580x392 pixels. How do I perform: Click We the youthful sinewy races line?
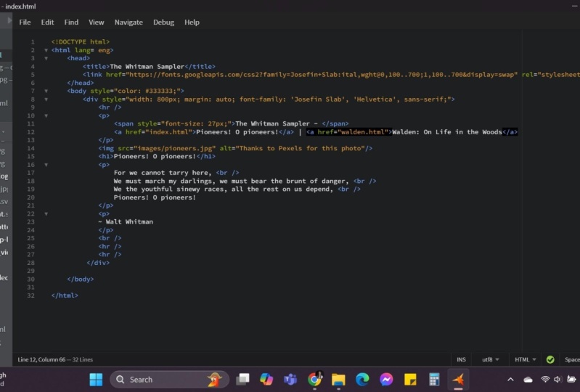223,189
